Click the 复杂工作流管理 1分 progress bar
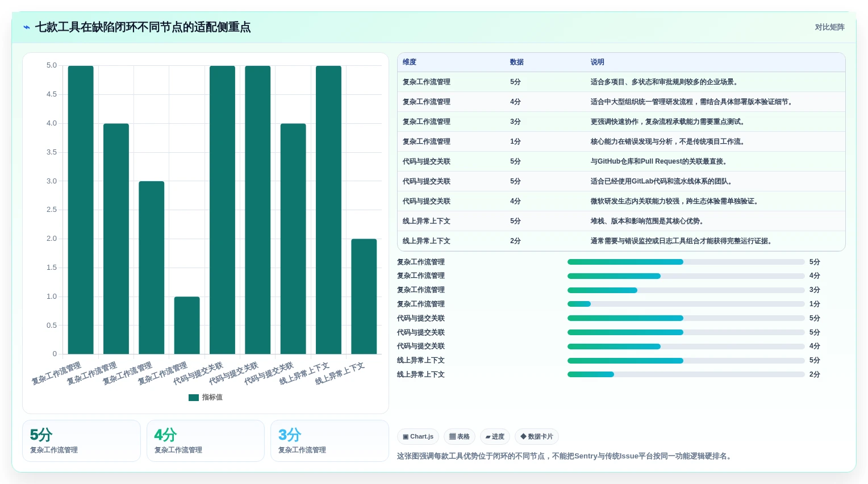This screenshot has width=868, height=484. point(686,304)
